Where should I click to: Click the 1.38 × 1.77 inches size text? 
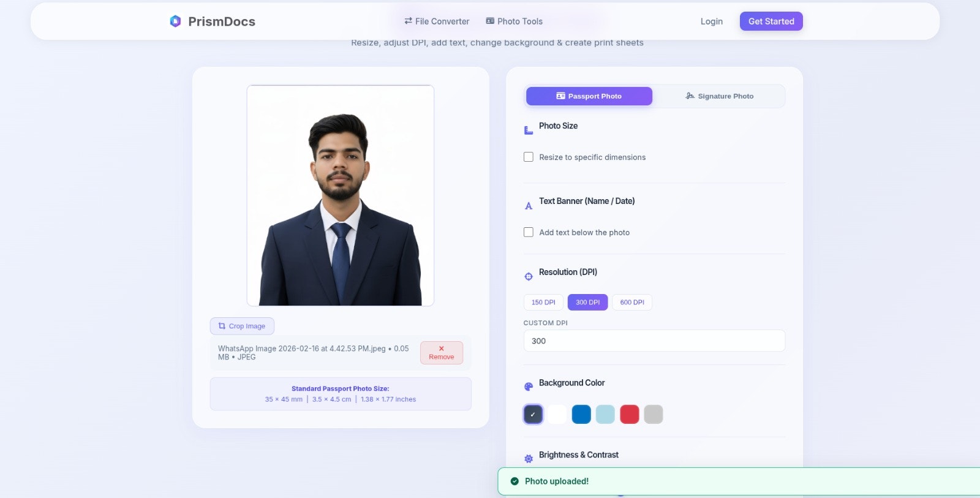(388, 399)
